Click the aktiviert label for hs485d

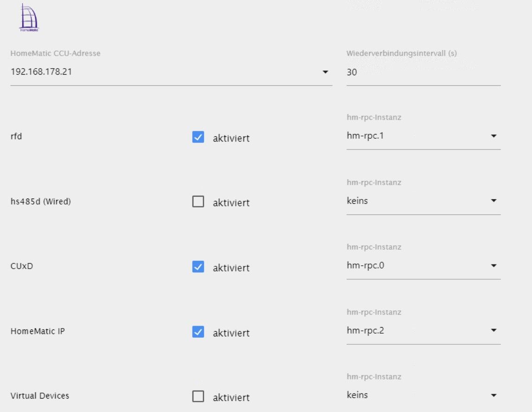231,203
